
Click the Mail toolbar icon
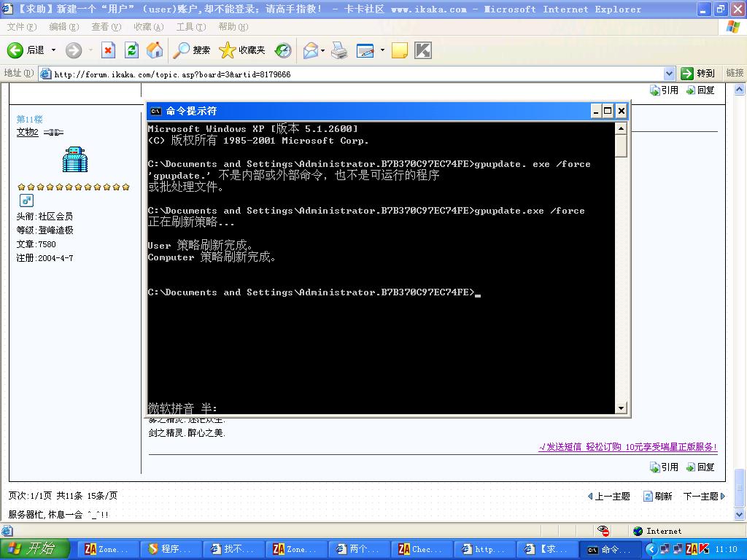310,50
